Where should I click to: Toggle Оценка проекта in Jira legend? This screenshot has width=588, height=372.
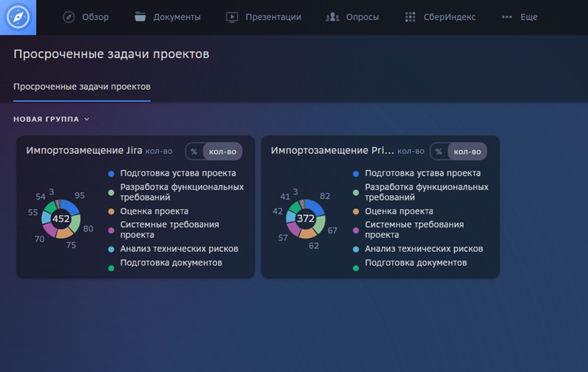[x=154, y=211]
